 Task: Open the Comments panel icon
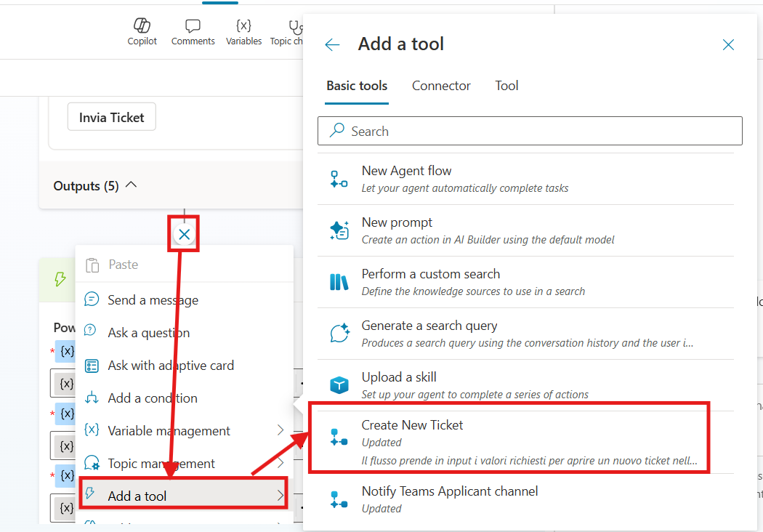point(193,28)
